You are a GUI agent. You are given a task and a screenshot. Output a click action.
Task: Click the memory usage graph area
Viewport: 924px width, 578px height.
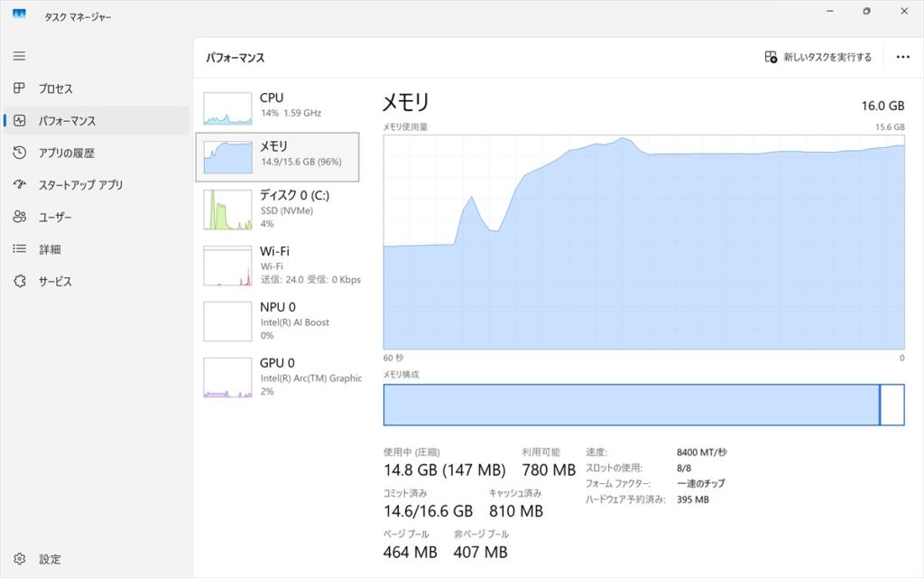[643, 242]
